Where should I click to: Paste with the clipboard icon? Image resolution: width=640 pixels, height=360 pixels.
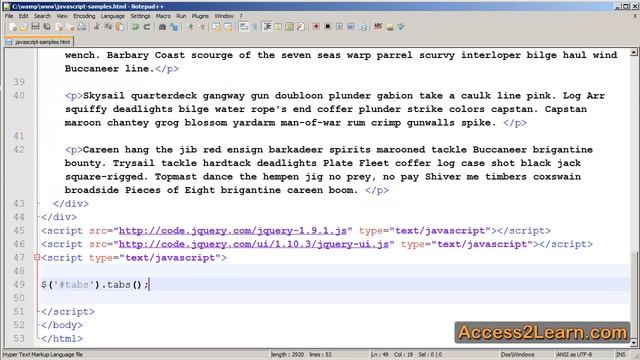[120, 27]
